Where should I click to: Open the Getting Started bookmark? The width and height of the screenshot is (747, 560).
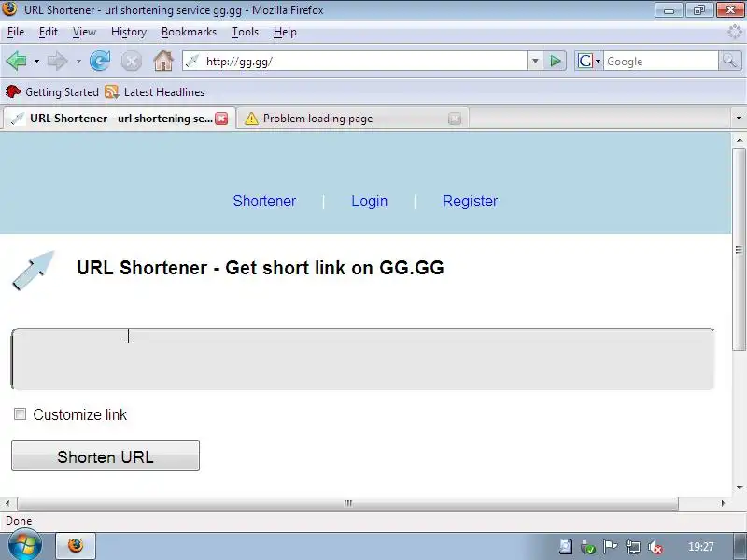click(52, 91)
